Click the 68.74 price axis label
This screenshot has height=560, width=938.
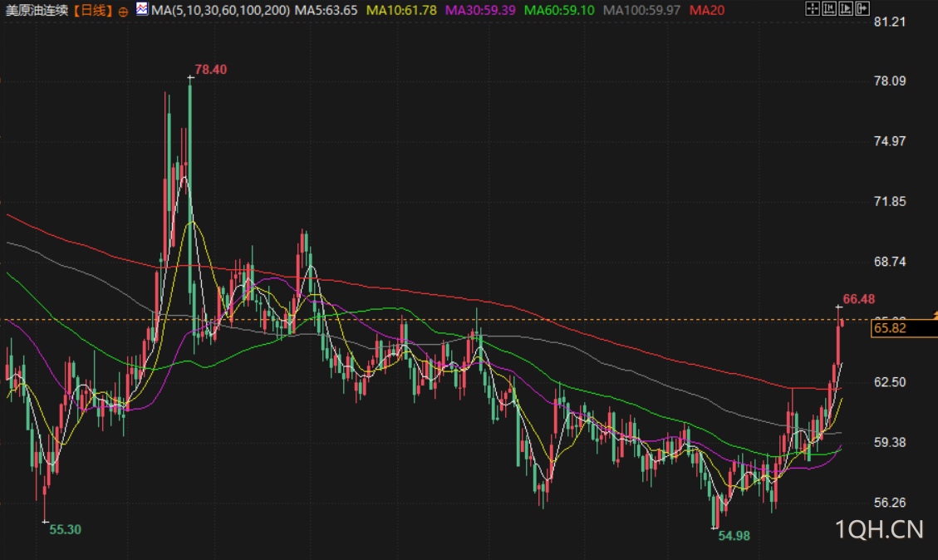pyautogui.click(x=890, y=262)
